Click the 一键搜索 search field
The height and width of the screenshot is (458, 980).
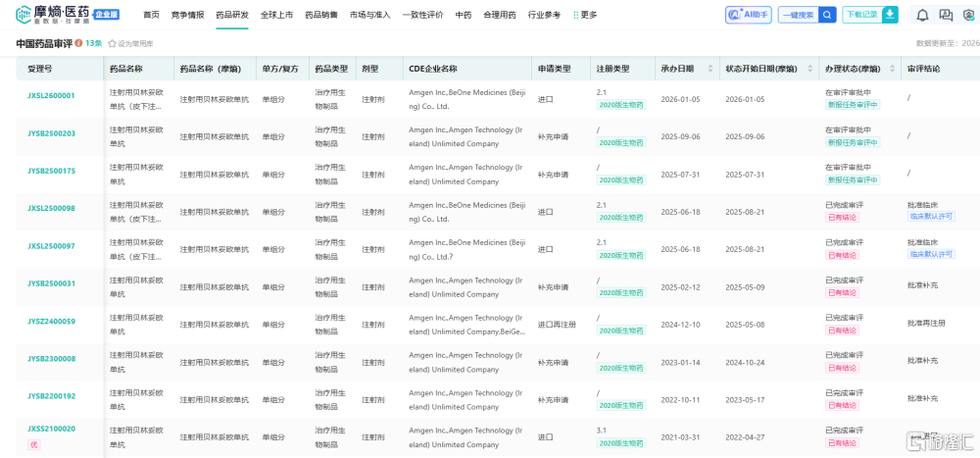tap(798, 15)
